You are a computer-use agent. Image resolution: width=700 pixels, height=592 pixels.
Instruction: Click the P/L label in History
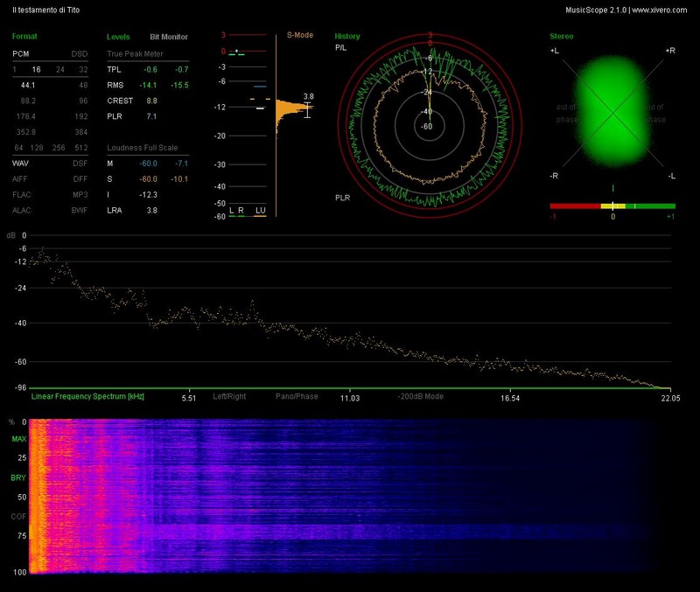pyautogui.click(x=340, y=48)
